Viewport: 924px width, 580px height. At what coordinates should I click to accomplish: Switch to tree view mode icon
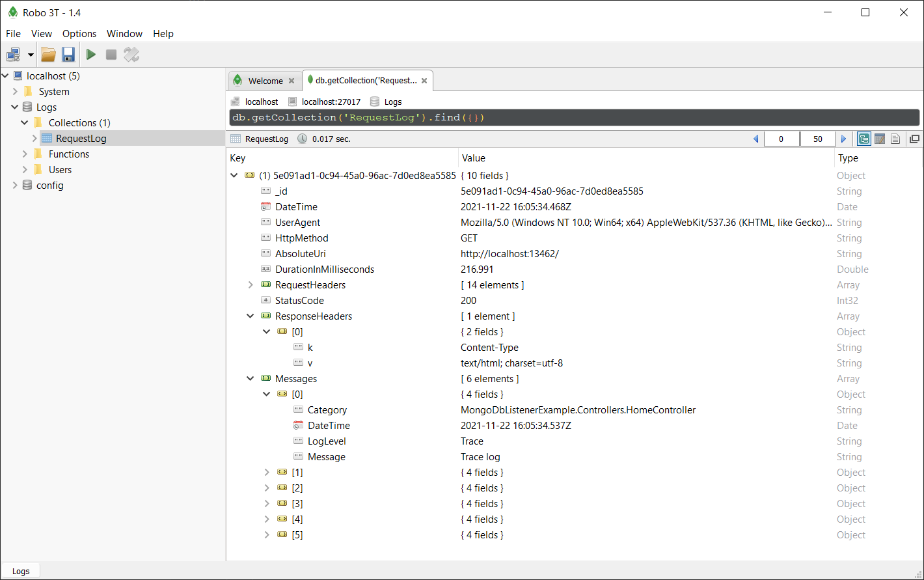864,139
